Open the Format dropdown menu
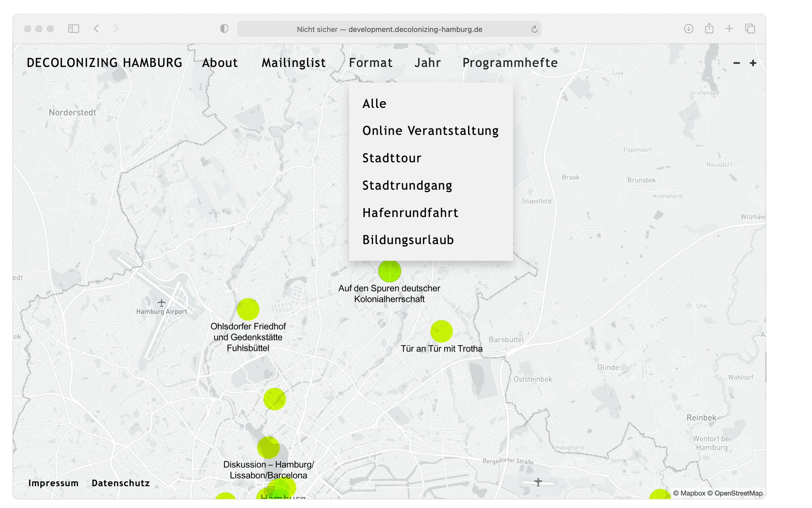 coord(371,63)
